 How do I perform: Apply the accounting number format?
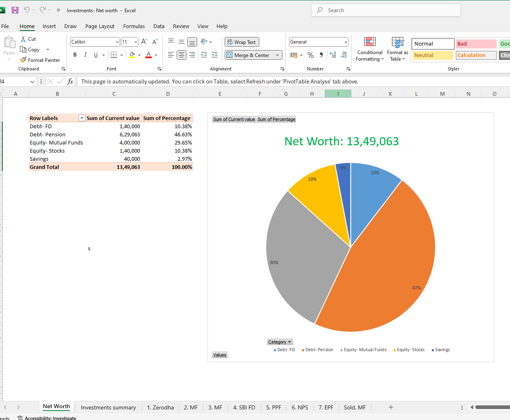tap(293, 55)
